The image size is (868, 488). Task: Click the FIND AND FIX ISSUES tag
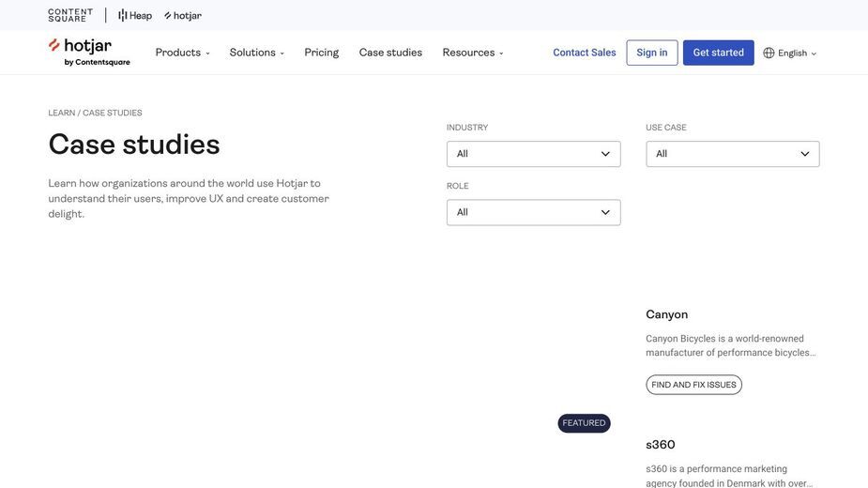[x=693, y=385]
